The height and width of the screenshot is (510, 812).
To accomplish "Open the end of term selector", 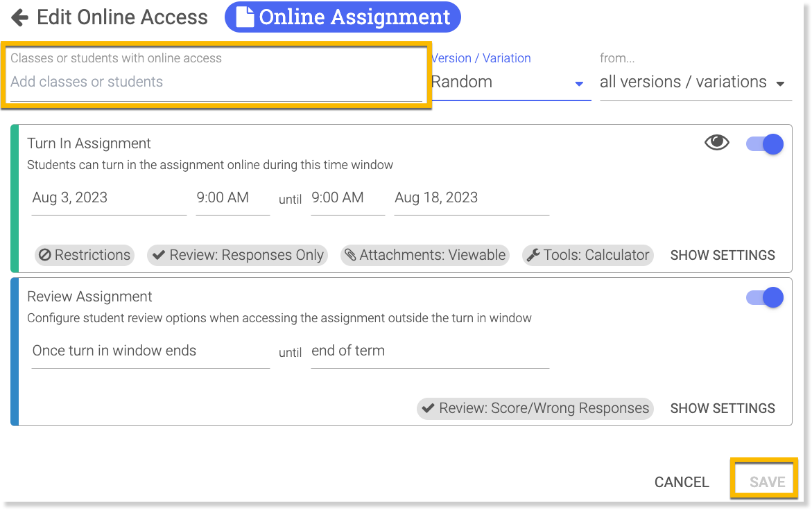I will 429,351.
